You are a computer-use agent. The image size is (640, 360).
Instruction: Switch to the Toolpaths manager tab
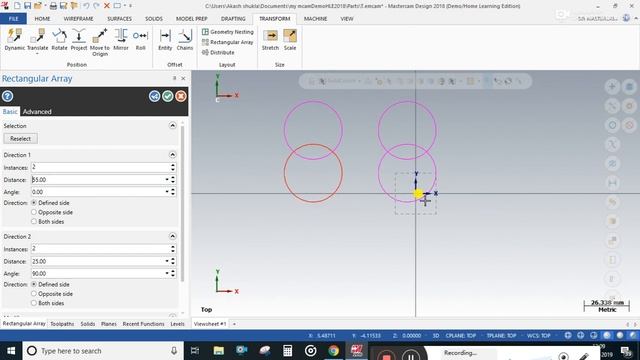click(x=62, y=324)
